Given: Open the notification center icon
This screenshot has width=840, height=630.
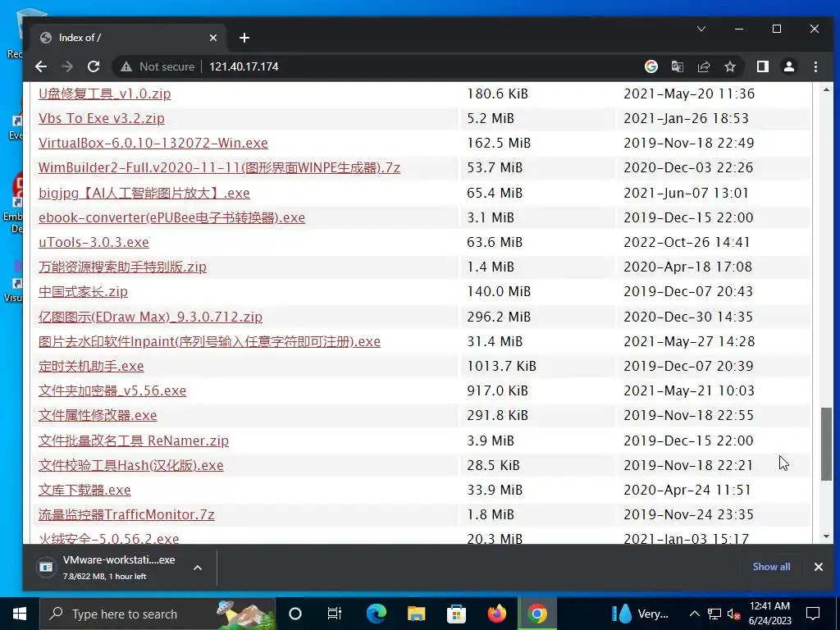Looking at the screenshot, I should [x=813, y=614].
